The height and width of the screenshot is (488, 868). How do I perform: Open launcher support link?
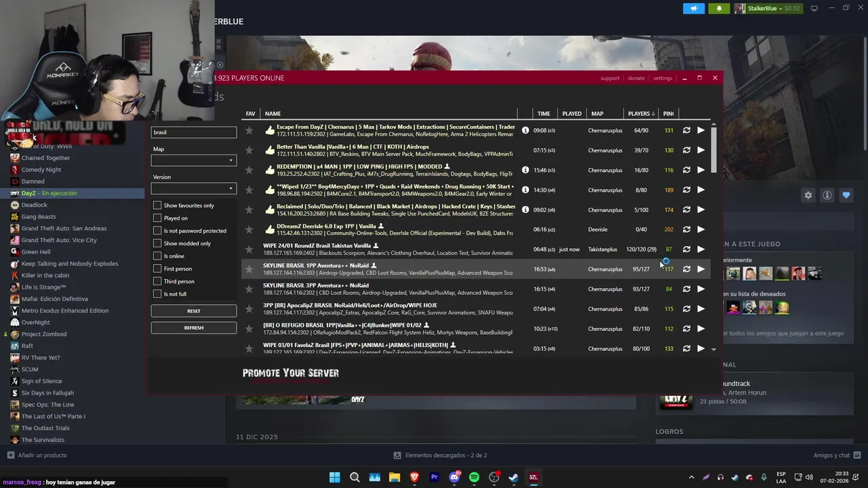[x=610, y=78]
